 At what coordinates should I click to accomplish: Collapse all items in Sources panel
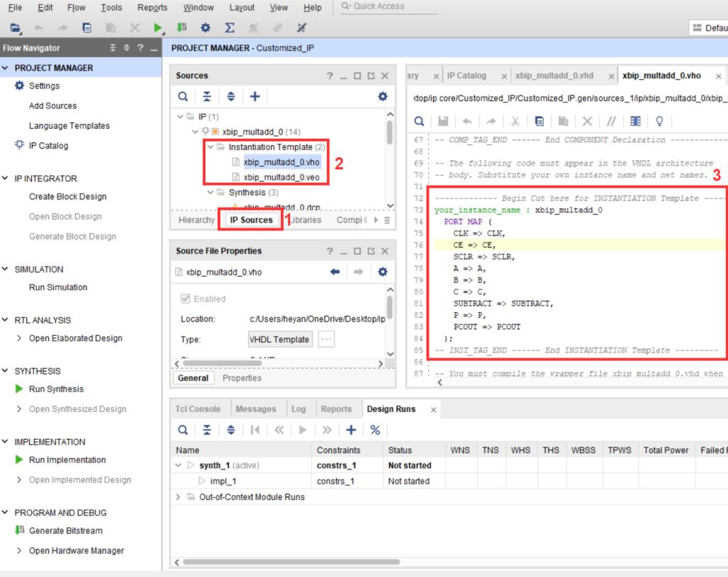tap(207, 97)
